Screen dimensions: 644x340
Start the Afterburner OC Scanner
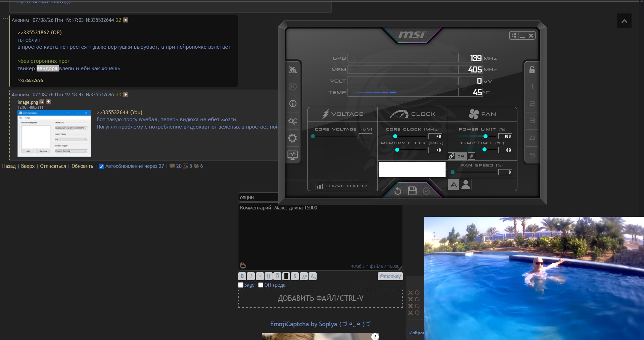[292, 121]
